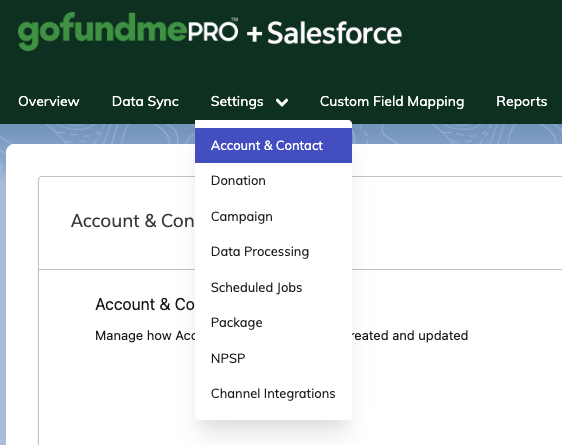Click the gofundme PRO + Salesforce logo
The image size is (562, 445).
(210, 32)
